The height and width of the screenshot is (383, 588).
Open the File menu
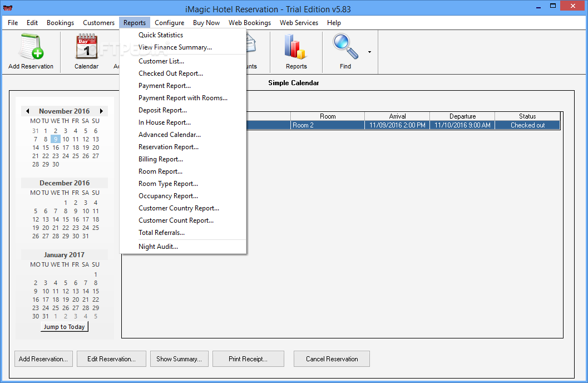click(13, 23)
